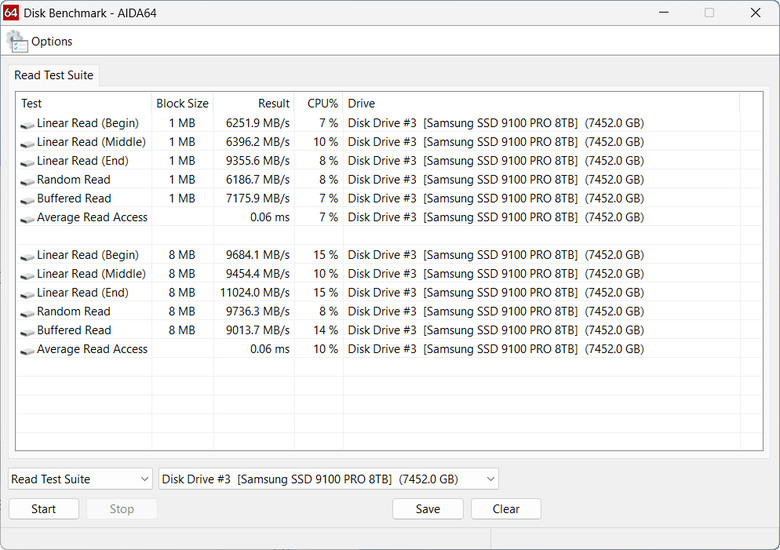
Task: Open the Options menu
Action: tap(51, 41)
